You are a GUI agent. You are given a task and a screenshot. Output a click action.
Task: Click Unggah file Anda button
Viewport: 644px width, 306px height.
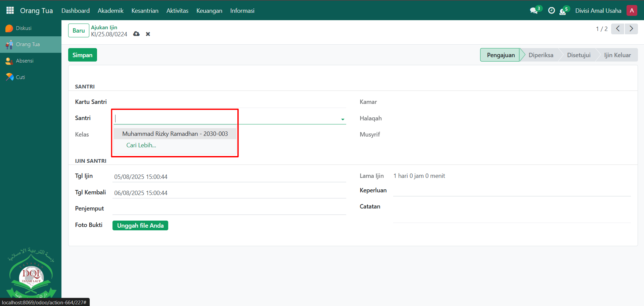point(140,226)
